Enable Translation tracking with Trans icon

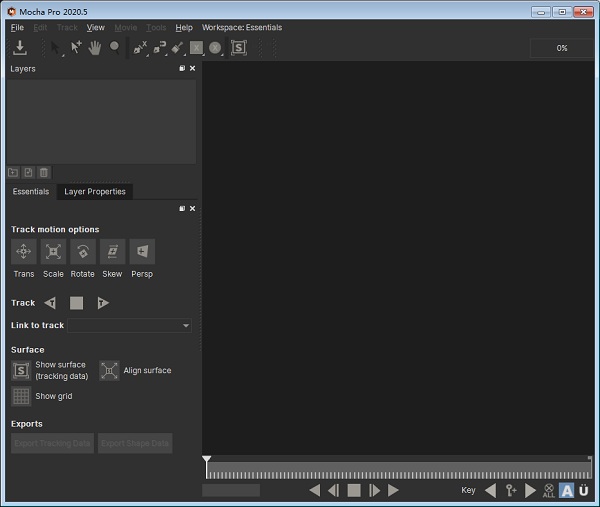[24, 252]
